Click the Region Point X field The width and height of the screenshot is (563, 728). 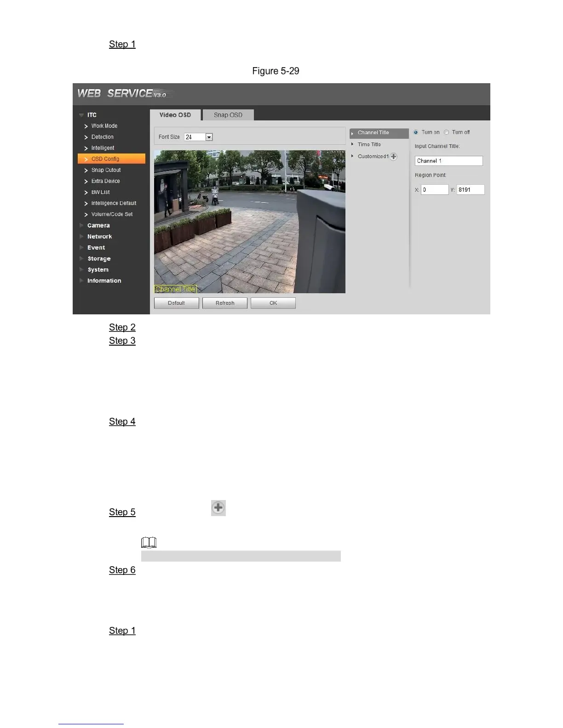[x=435, y=189]
